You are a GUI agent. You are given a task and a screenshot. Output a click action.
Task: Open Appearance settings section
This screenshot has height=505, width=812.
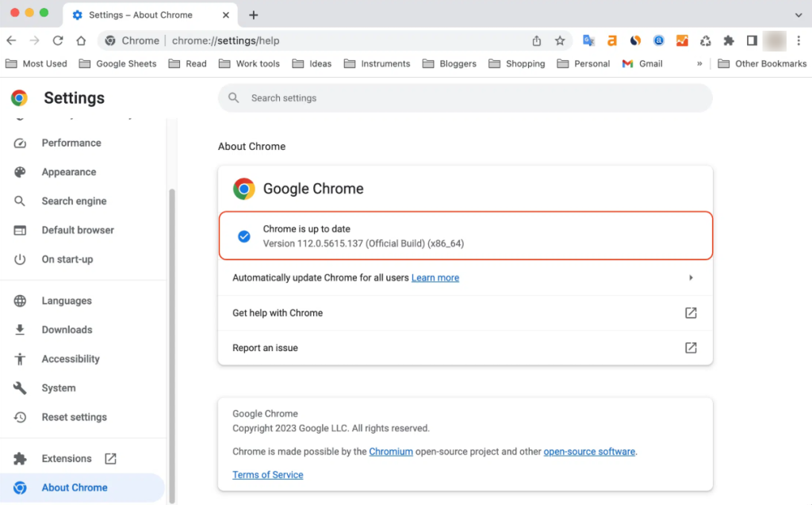pyautogui.click(x=69, y=172)
